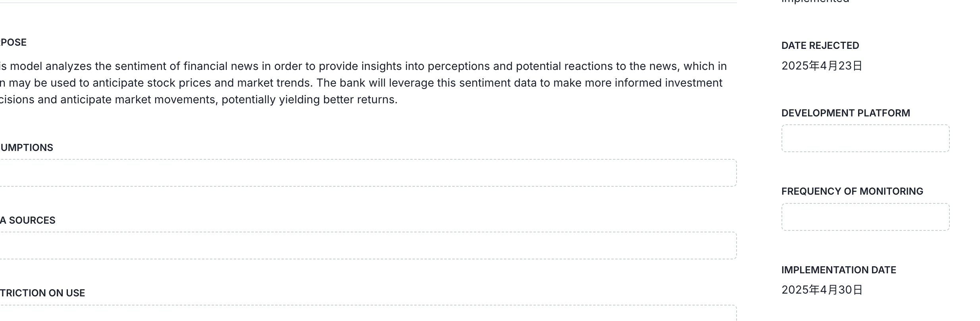Screen dimensions: 980x321
Task: Click the cut-off Implemented status text
Action: tap(815, 2)
